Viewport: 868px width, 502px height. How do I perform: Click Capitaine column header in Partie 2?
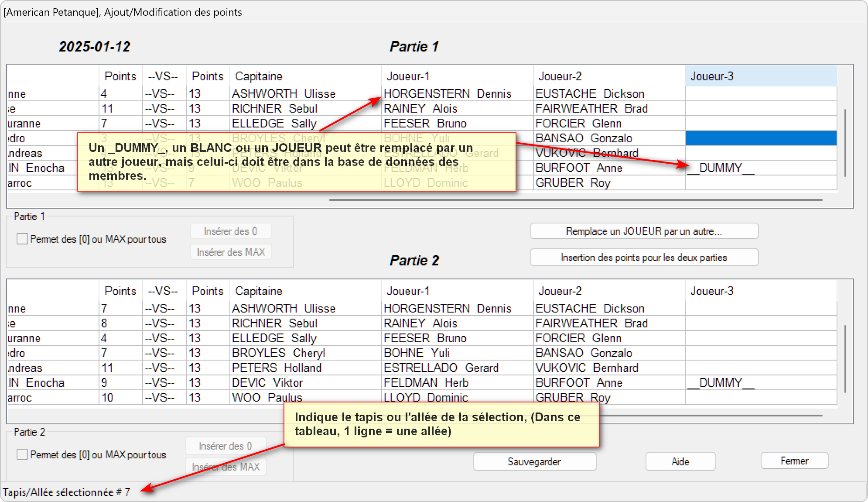pyautogui.click(x=259, y=291)
